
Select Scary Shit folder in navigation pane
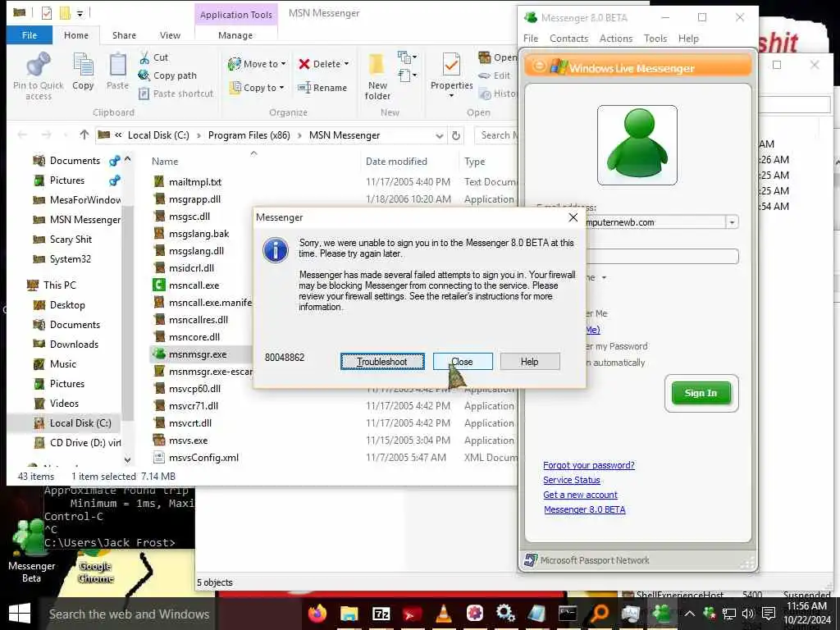click(71, 239)
